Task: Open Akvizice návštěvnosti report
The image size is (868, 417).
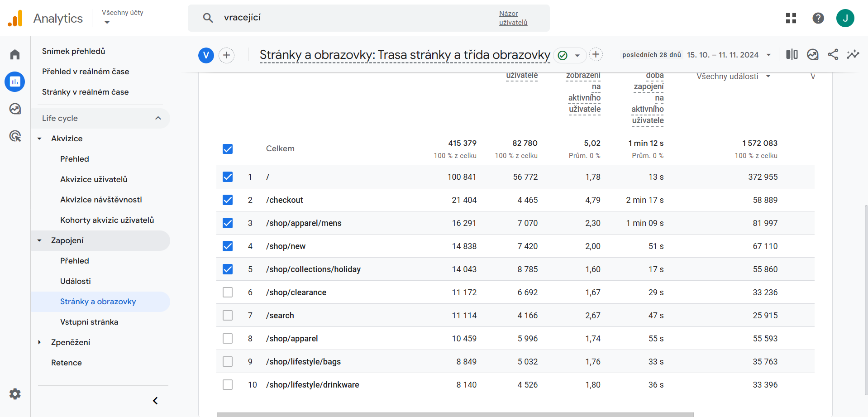Action: pos(101,200)
